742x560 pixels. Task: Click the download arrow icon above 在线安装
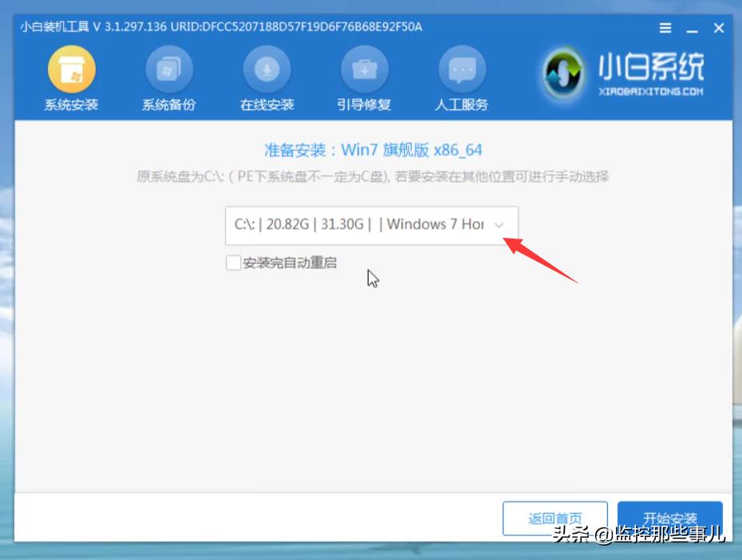pos(266,68)
